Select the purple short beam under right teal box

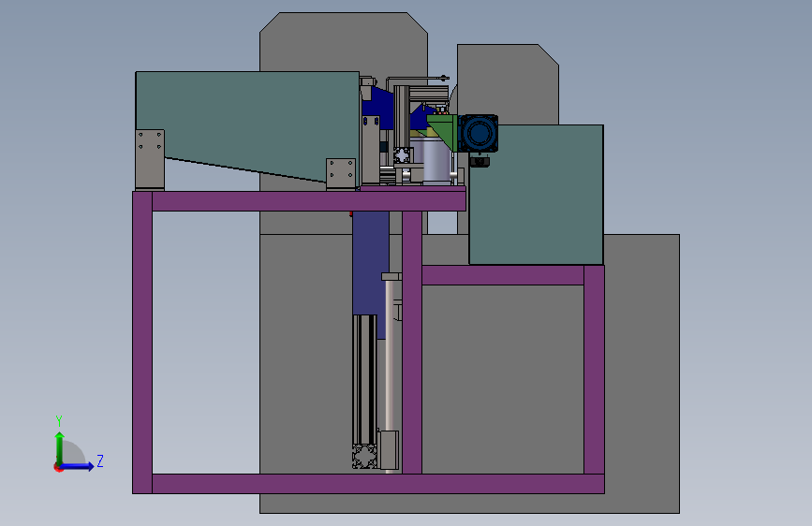click(x=503, y=275)
